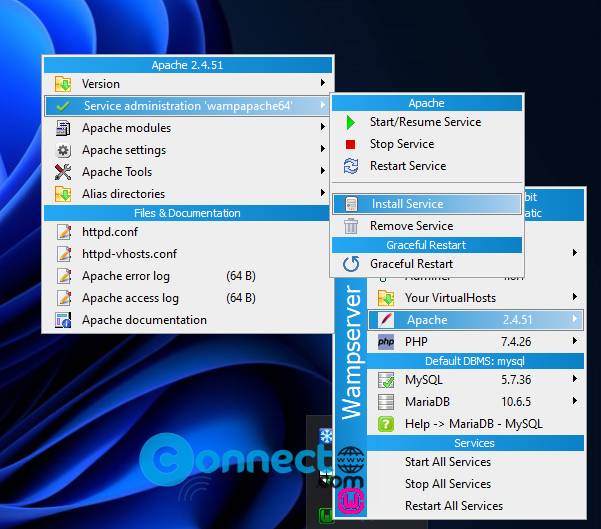Viewport: 601px width, 529px height.
Task: Click the globe www icon in tray
Action: point(350,460)
